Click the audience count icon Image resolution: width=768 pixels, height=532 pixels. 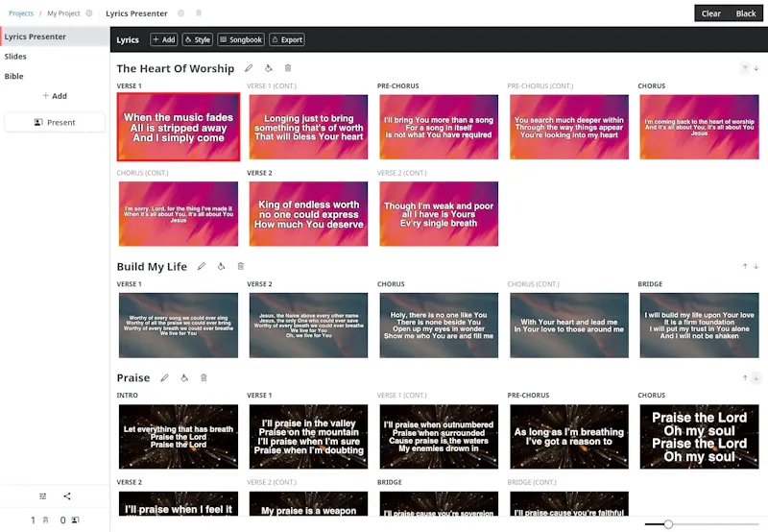[x=45, y=520]
